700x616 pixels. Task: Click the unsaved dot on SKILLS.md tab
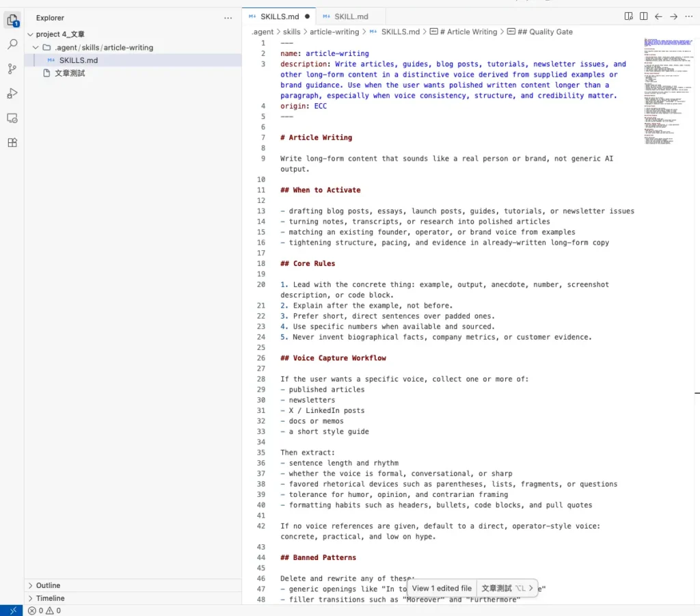tap(307, 16)
